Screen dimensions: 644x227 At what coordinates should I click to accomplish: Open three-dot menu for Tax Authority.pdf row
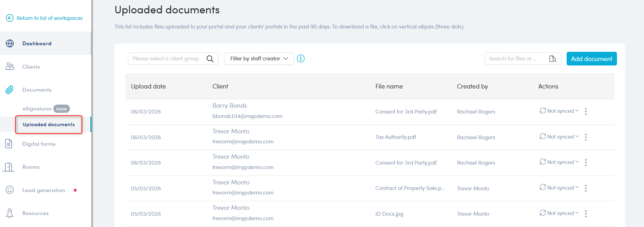(x=585, y=137)
